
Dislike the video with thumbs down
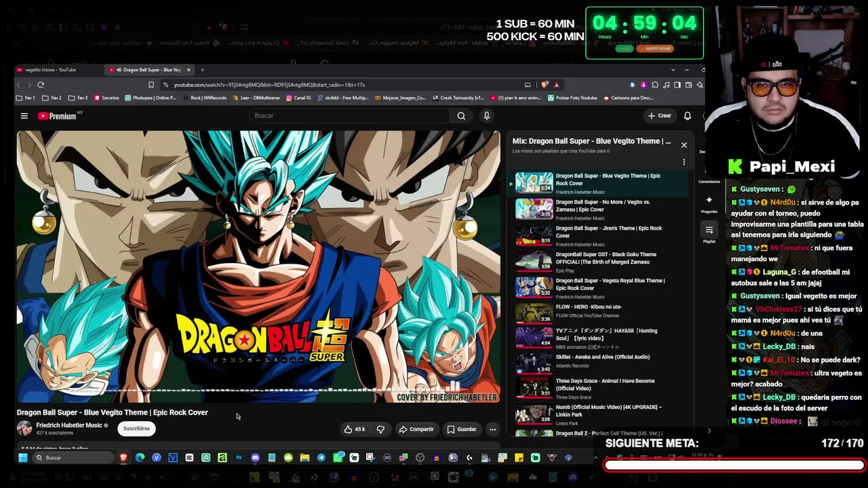(x=380, y=429)
